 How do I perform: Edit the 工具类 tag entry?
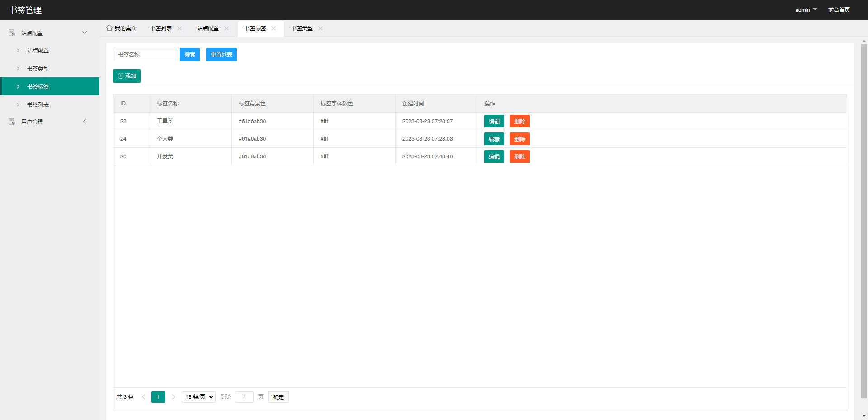(x=494, y=121)
